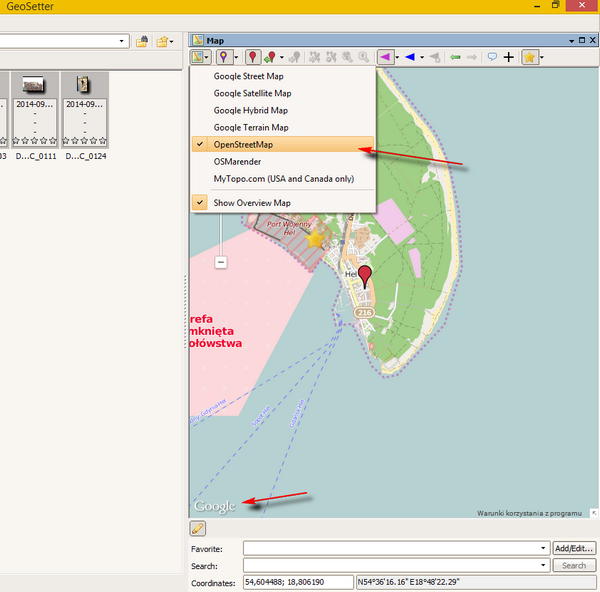This screenshot has height=592, width=600.
Task: Open the Search combo box dropdown
Action: click(543, 565)
